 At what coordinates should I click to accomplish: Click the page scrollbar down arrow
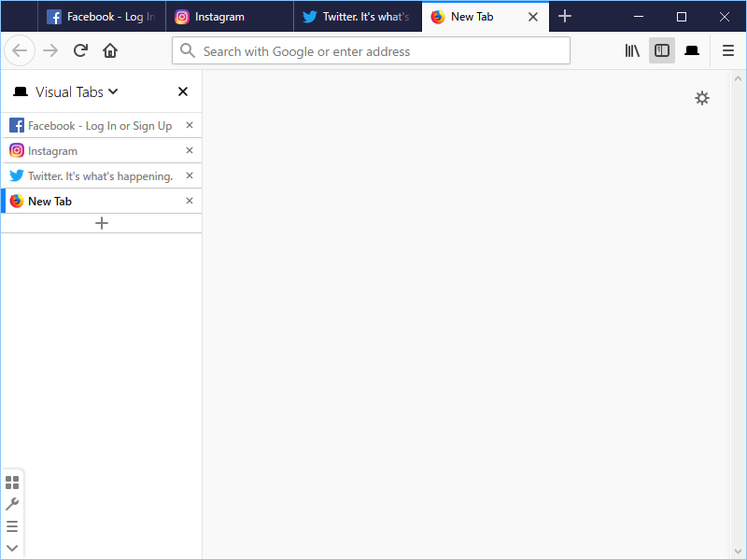(738, 552)
